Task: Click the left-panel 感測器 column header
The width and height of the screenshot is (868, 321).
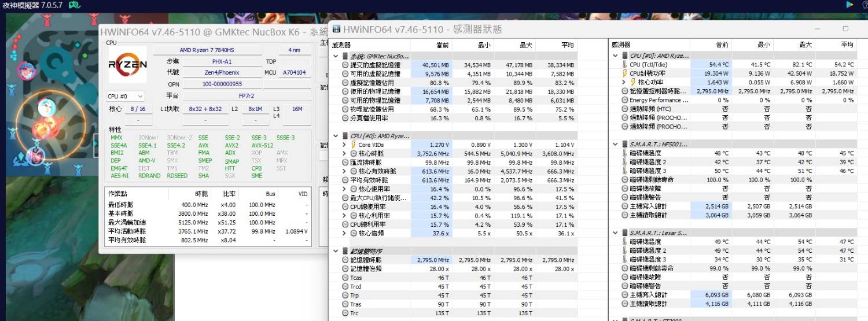Action: pos(370,45)
